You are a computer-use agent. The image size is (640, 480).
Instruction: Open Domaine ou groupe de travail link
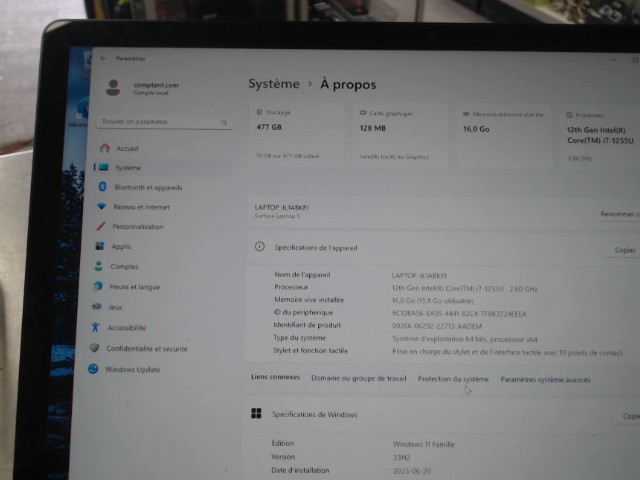359,378
